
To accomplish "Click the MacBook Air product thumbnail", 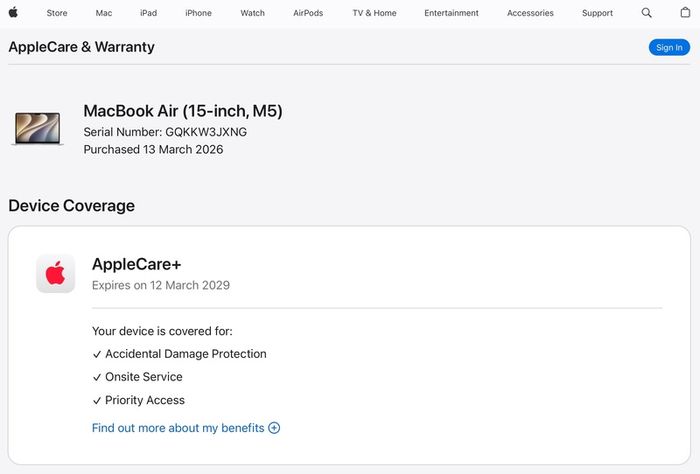I will pyautogui.click(x=38, y=129).
